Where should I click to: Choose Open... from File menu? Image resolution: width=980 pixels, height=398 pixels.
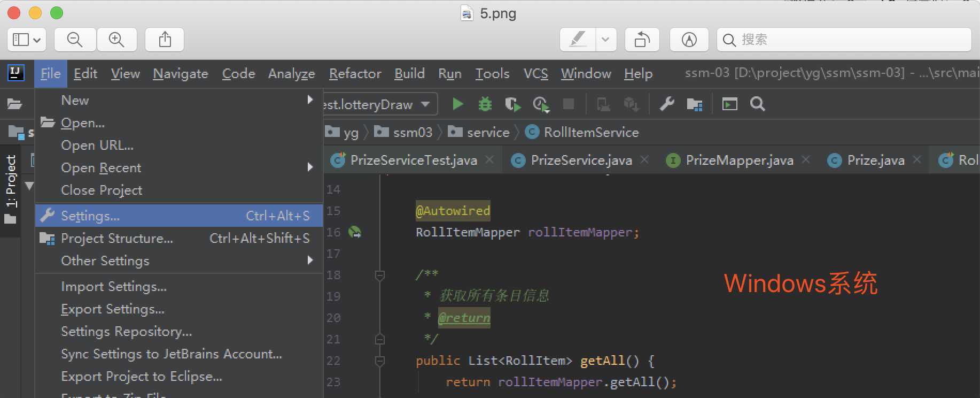[x=179, y=123]
